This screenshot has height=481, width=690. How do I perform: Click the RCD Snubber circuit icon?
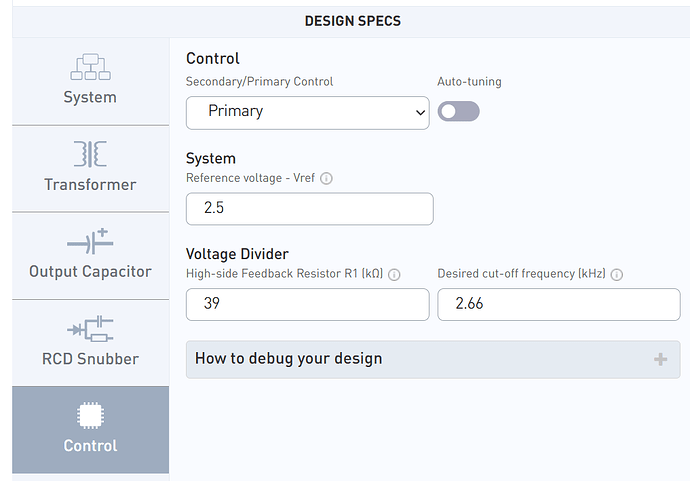coord(90,328)
